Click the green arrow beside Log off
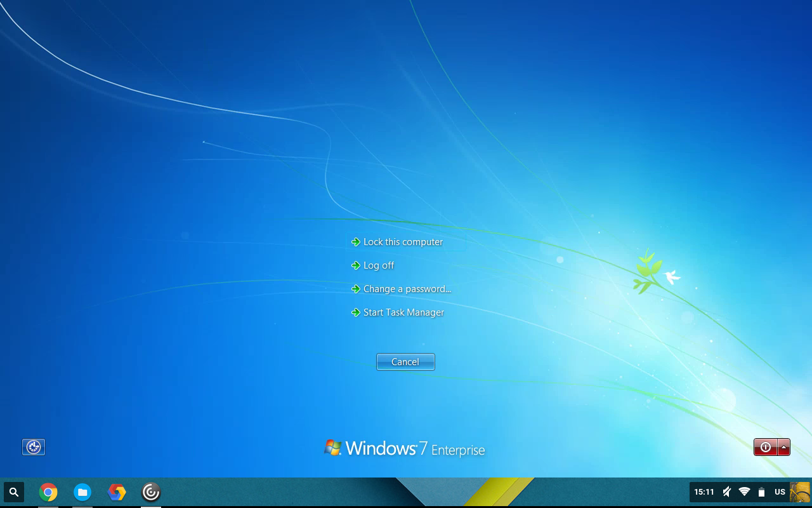The image size is (812, 508). point(356,265)
